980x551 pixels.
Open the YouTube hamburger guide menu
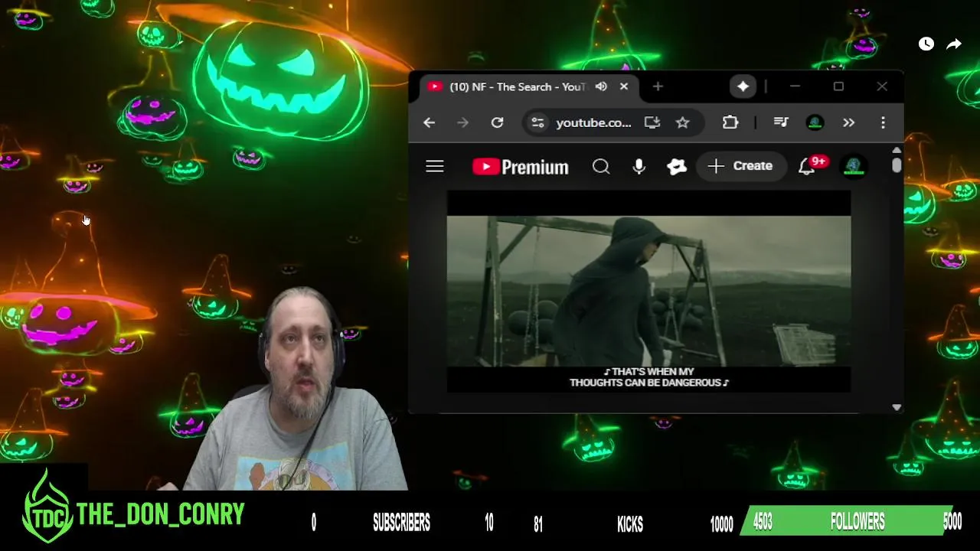pyautogui.click(x=435, y=166)
